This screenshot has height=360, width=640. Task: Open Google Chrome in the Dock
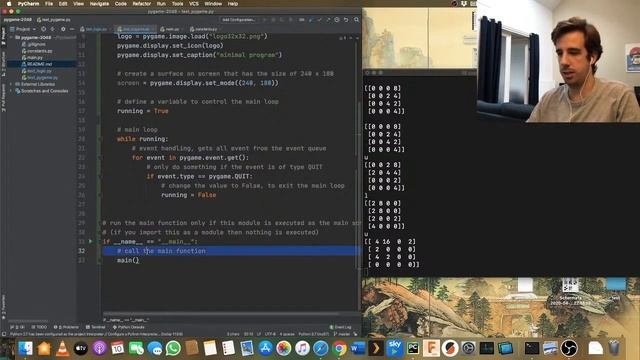point(339,348)
